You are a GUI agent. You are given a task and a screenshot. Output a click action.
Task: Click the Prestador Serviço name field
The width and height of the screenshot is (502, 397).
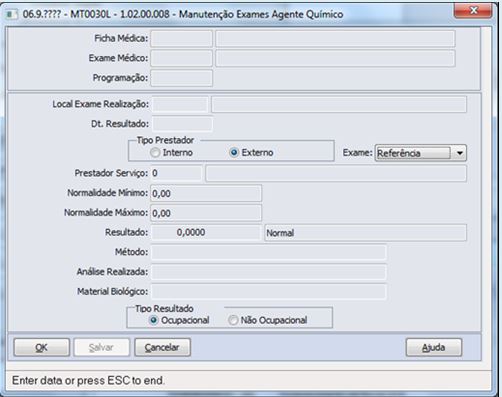pyautogui.click(x=336, y=173)
